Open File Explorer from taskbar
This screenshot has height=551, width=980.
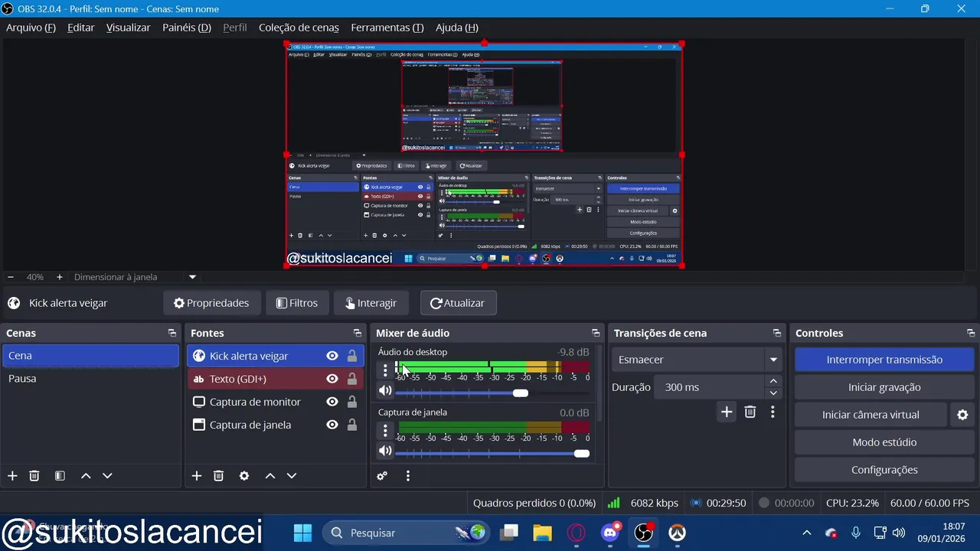coord(542,533)
